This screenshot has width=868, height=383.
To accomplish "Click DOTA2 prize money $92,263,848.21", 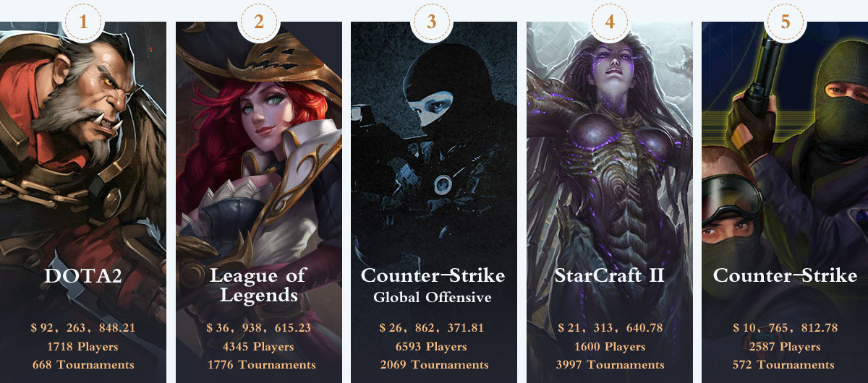I will click(x=84, y=328).
